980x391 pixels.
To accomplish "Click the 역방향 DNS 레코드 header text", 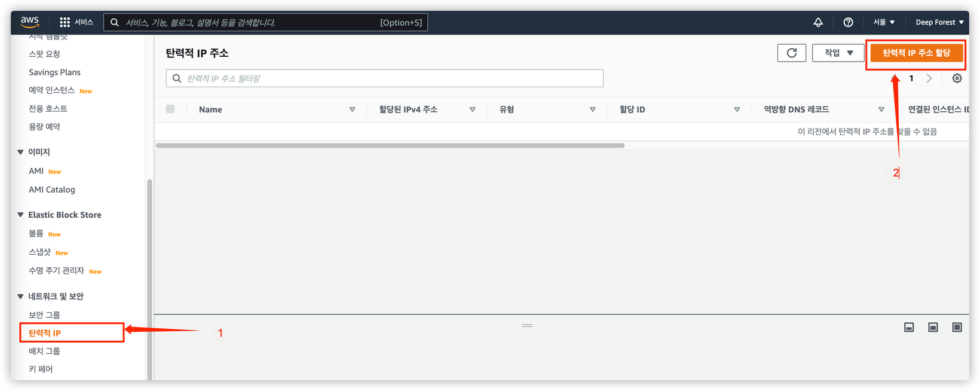I will (797, 109).
